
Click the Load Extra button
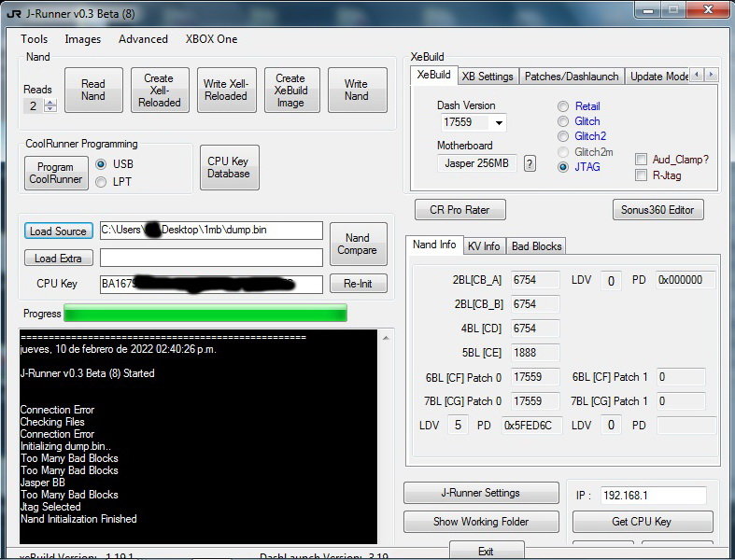click(58, 259)
